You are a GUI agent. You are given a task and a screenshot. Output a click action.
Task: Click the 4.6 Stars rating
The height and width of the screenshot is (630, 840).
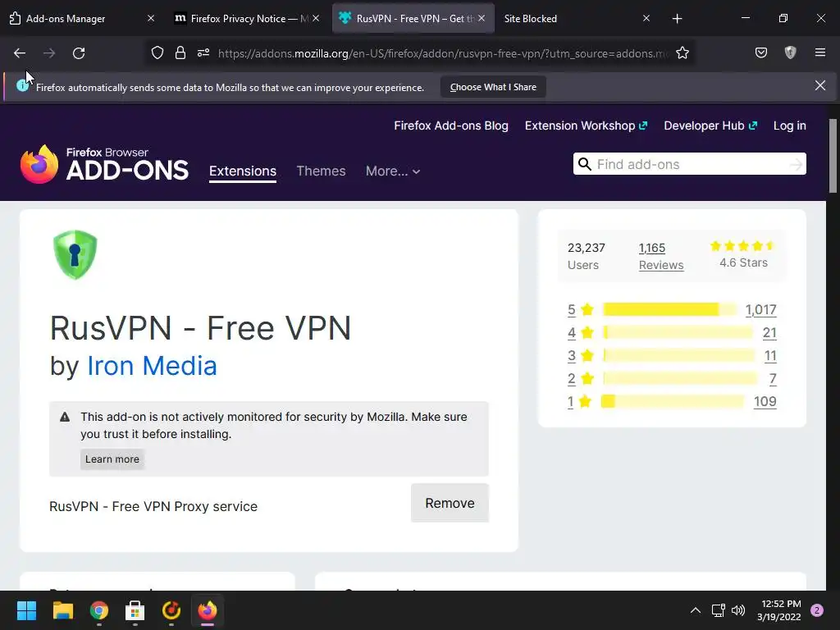(743, 254)
